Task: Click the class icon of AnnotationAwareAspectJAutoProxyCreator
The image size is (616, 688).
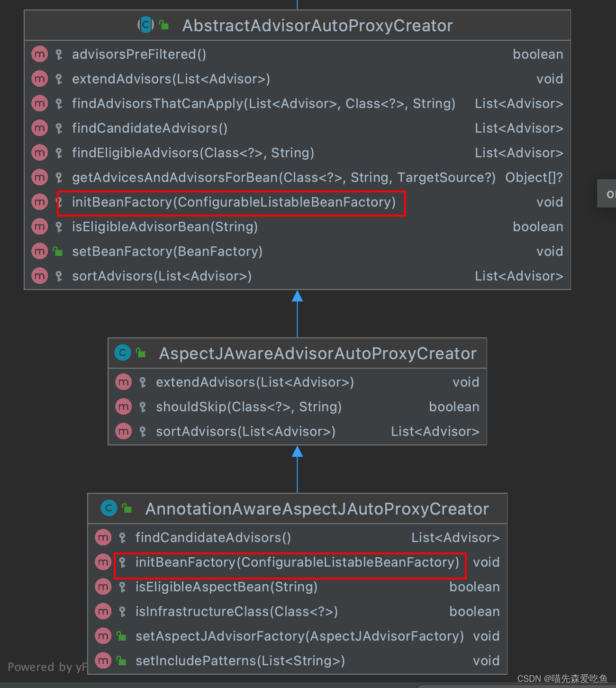Action: (x=109, y=508)
